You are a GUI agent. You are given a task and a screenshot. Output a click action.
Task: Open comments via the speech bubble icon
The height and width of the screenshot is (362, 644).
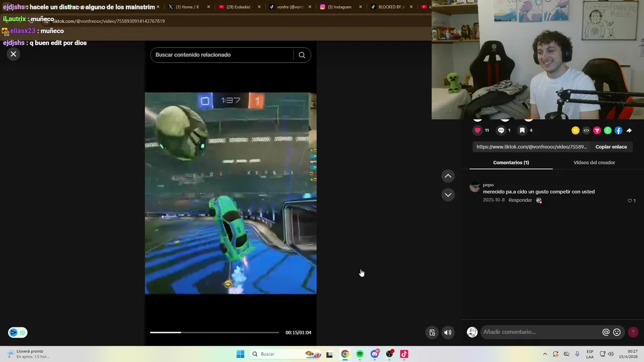(501, 130)
